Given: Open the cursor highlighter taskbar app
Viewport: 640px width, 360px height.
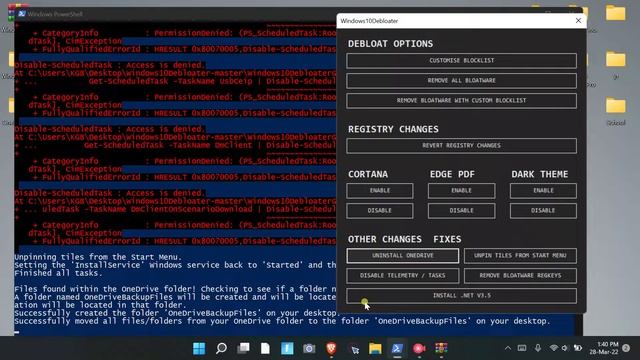Looking at the screenshot, I should [354, 349].
